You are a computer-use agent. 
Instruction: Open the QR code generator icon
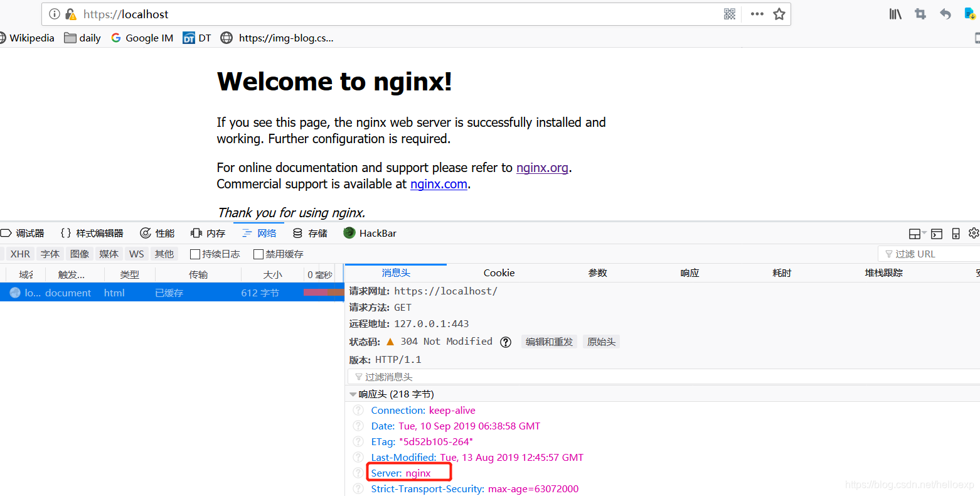point(730,14)
